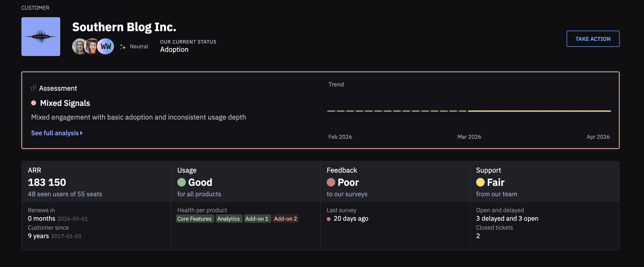Click the green Usage Good indicator
644x267 pixels.
click(x=181, y=182)
